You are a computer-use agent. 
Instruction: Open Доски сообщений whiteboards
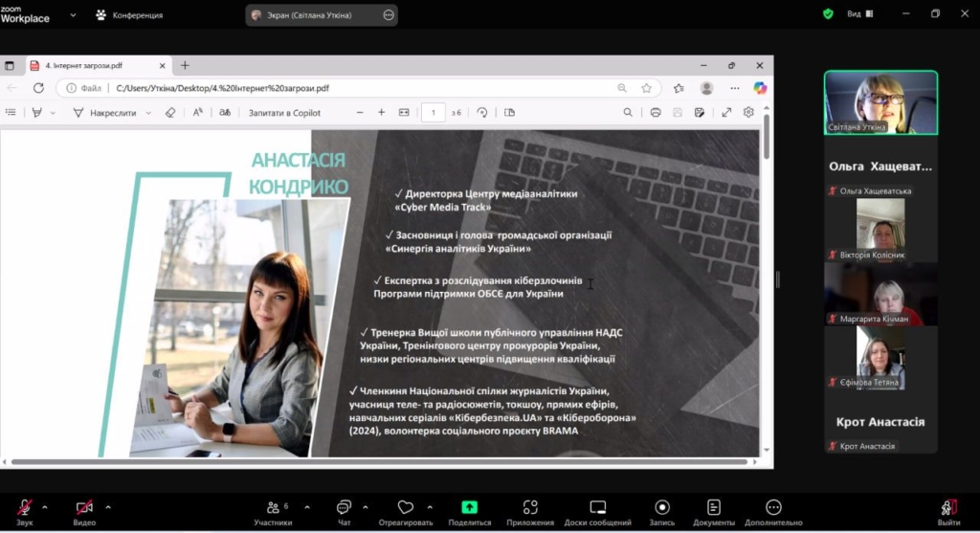(x=598, y=508)
